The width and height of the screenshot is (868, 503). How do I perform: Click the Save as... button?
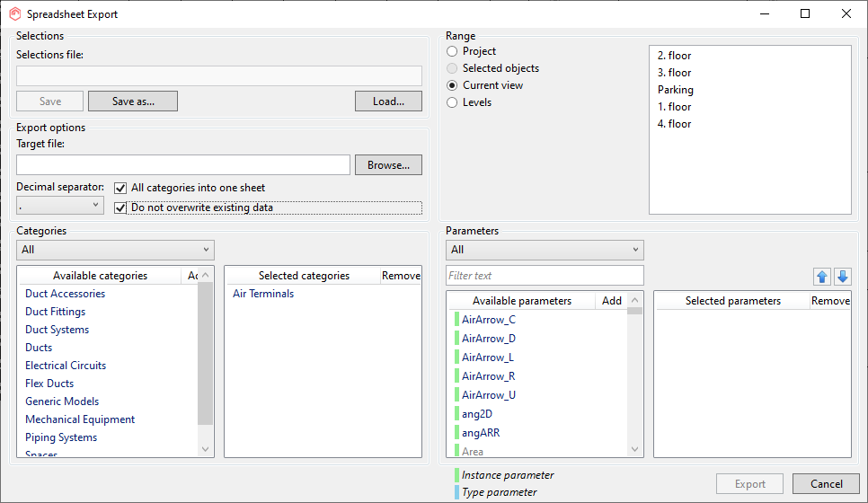point(133,101)
